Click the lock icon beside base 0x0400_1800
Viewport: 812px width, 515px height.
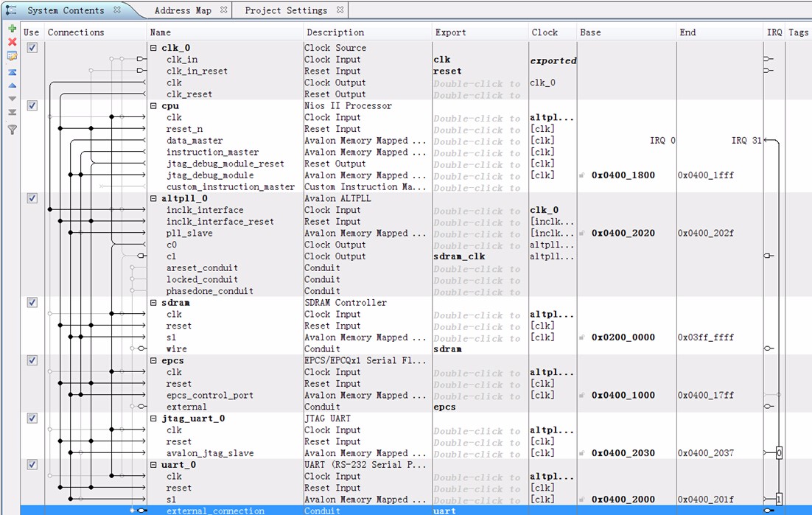point(582,175)
